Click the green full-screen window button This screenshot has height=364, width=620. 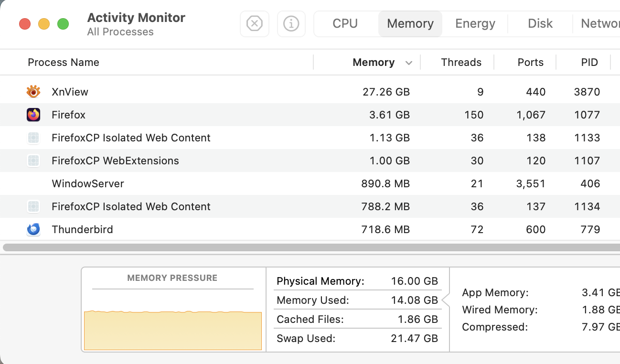click(x=63, y=23)
